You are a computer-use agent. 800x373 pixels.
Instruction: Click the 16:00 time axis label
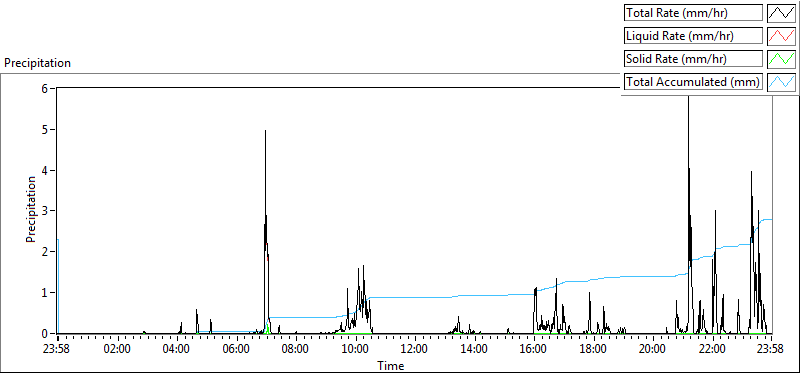(533, 350)
